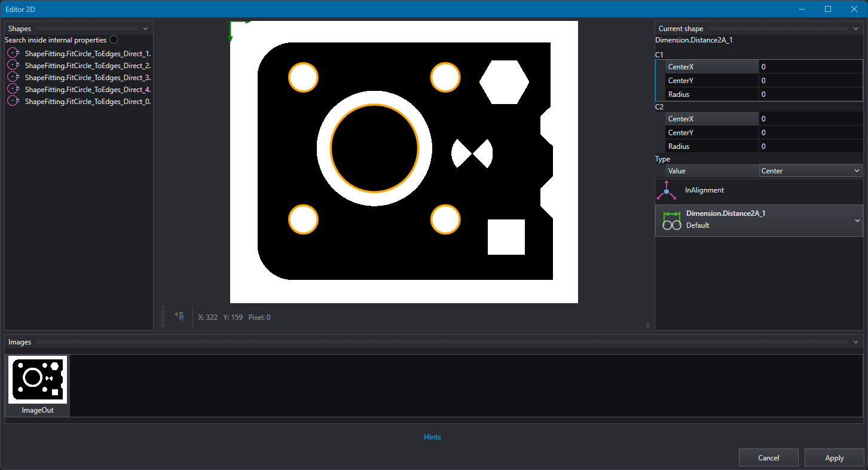Screen dimensions: 868x470
Task: Maximize the Editor 2D window
Action: 828,9
